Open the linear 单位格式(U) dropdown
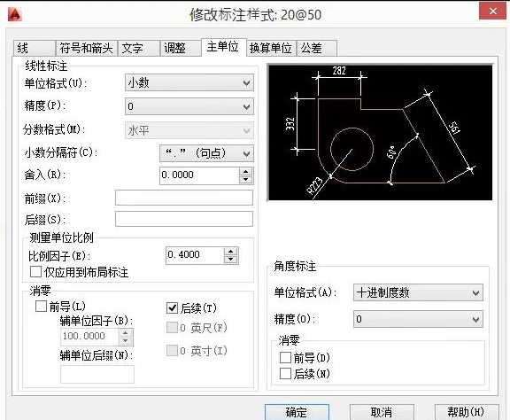 click(x=189, y=82)
